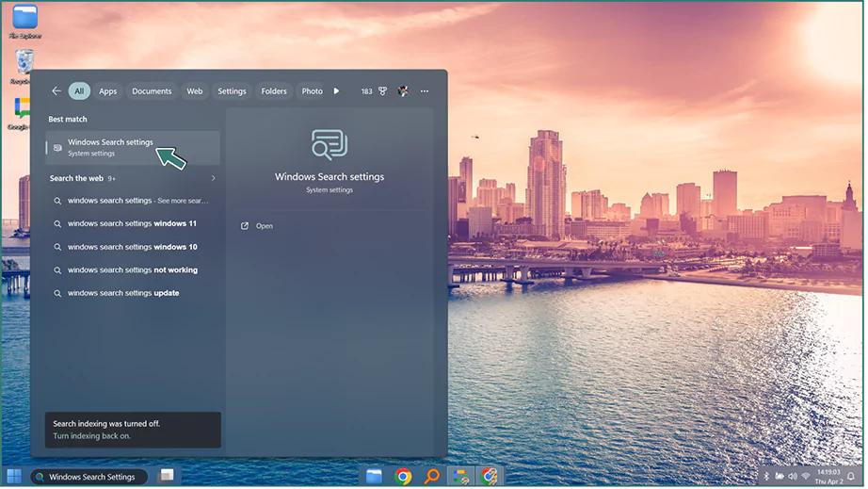Screen dimensions: 868x489
Task: Open the user account avatar
Action: point(404,91)
